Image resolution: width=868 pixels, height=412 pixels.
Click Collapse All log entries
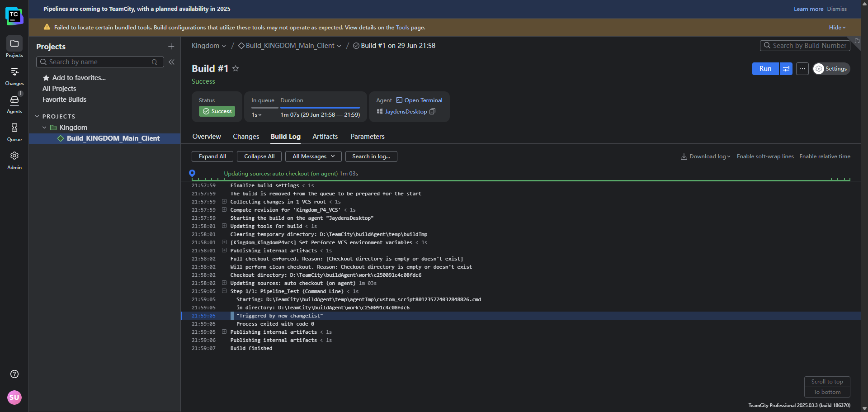pyautogui.click(x=259, y=156)
